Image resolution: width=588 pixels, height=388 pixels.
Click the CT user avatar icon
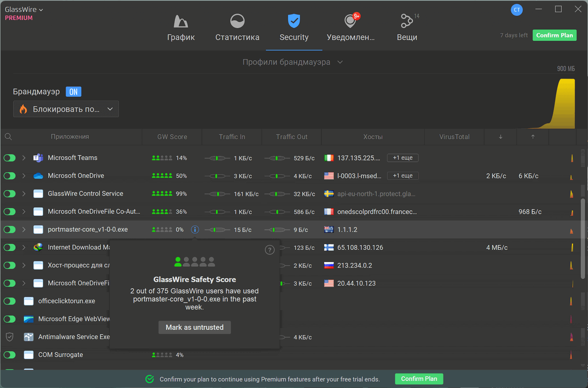(517, 10)
